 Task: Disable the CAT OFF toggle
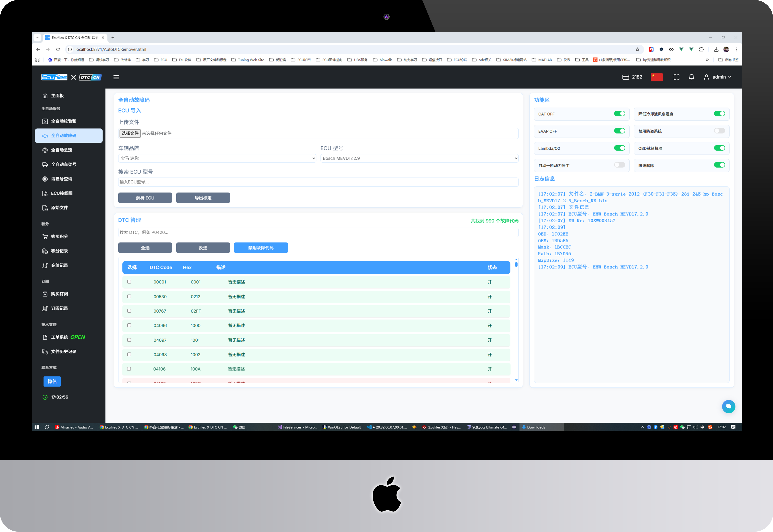pos(619,114)
